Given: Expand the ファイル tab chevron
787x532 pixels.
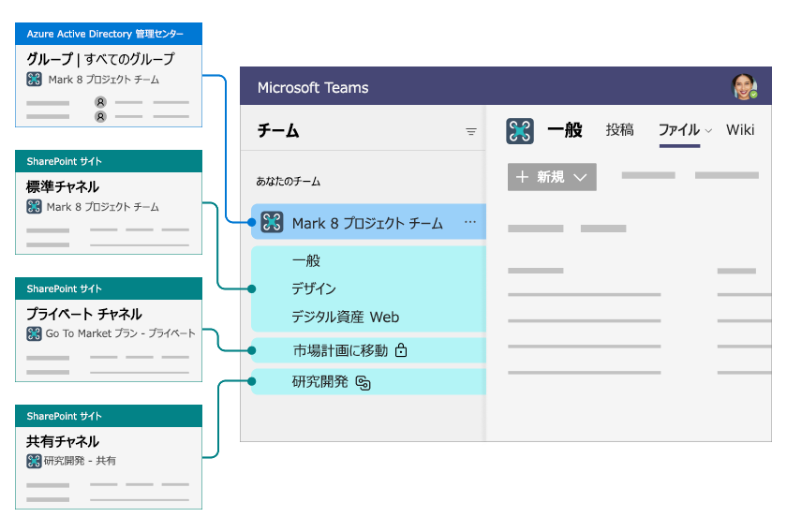Looking at the screenshot, I should [708, 131].
